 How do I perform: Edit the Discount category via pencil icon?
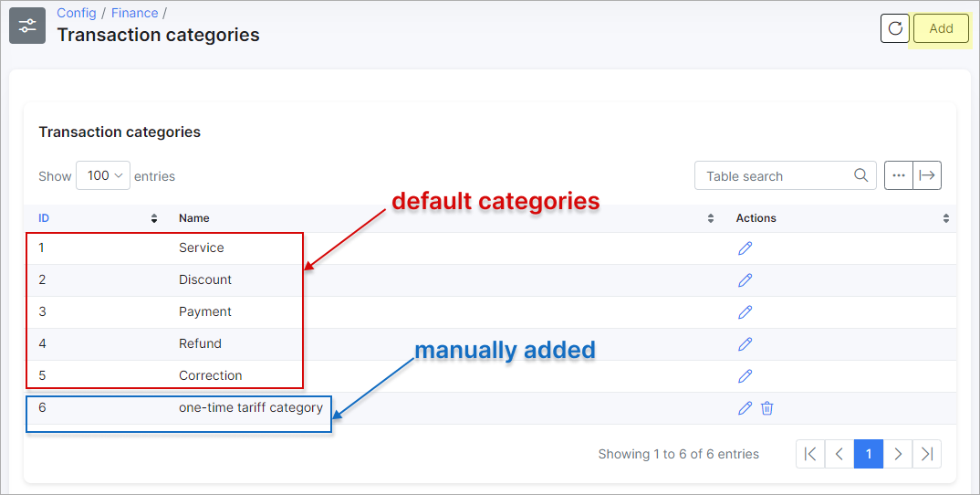pos(745,280)
